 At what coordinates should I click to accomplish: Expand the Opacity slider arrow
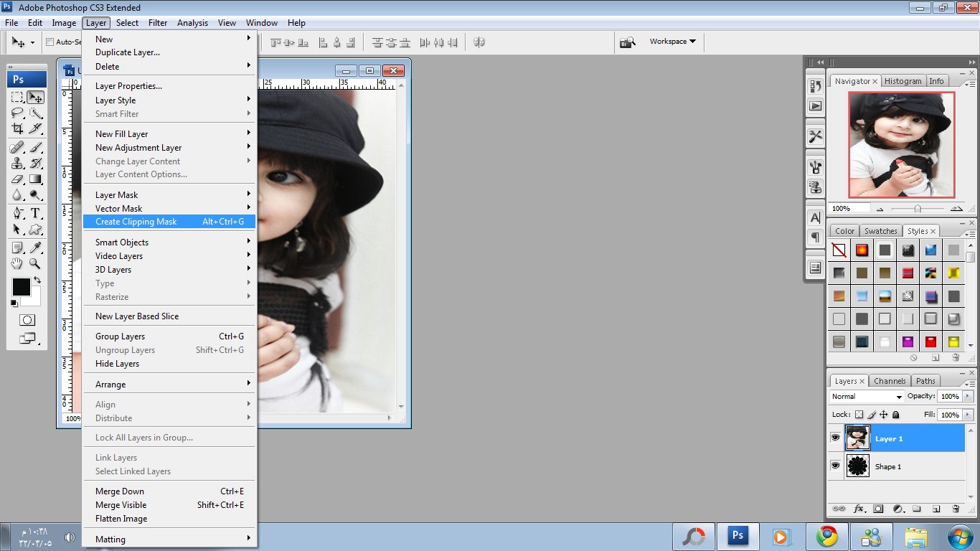click(968, 396)
